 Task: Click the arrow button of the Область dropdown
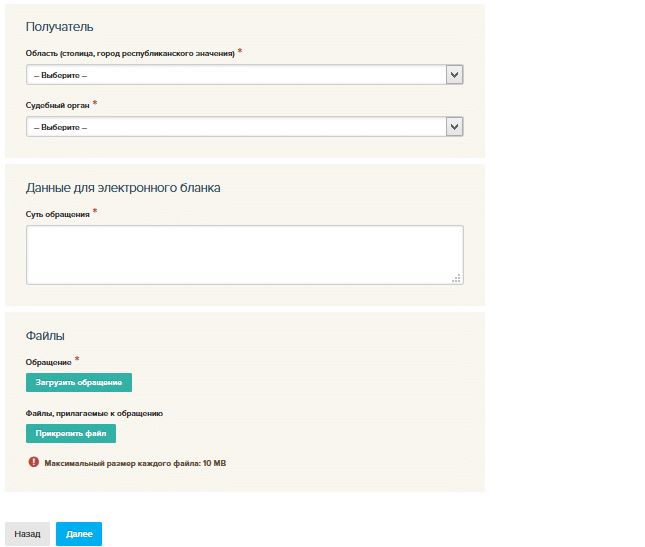coord(454,75)
